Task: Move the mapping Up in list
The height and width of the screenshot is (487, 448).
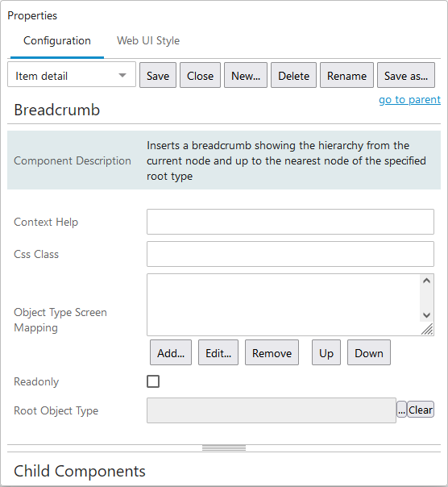Action: click(326, 352)
